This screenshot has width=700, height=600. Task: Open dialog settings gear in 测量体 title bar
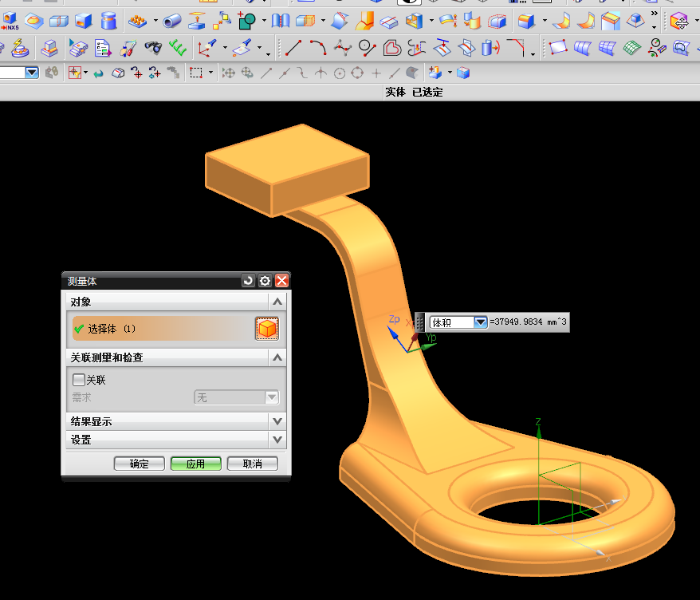pos(265,281)
